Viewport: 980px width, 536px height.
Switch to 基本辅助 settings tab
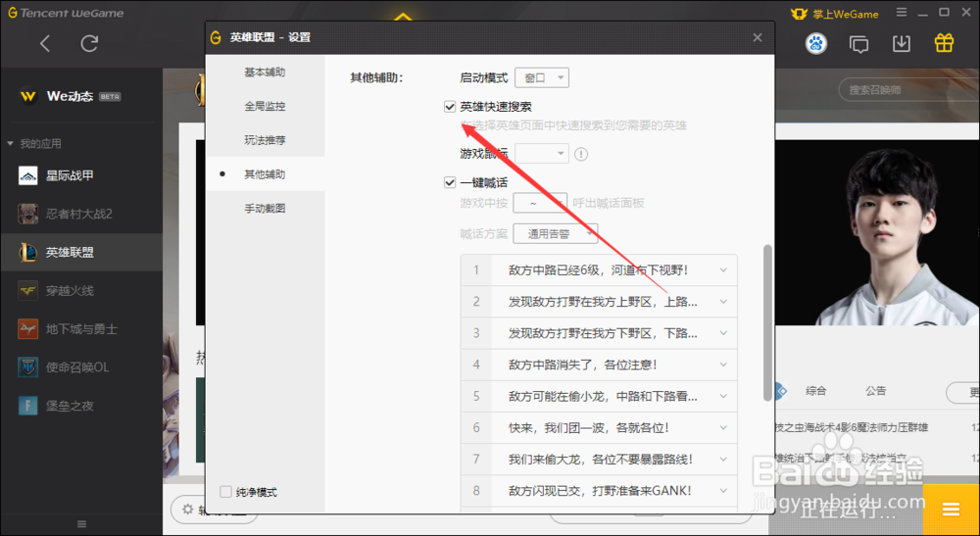tap(265, 72)
